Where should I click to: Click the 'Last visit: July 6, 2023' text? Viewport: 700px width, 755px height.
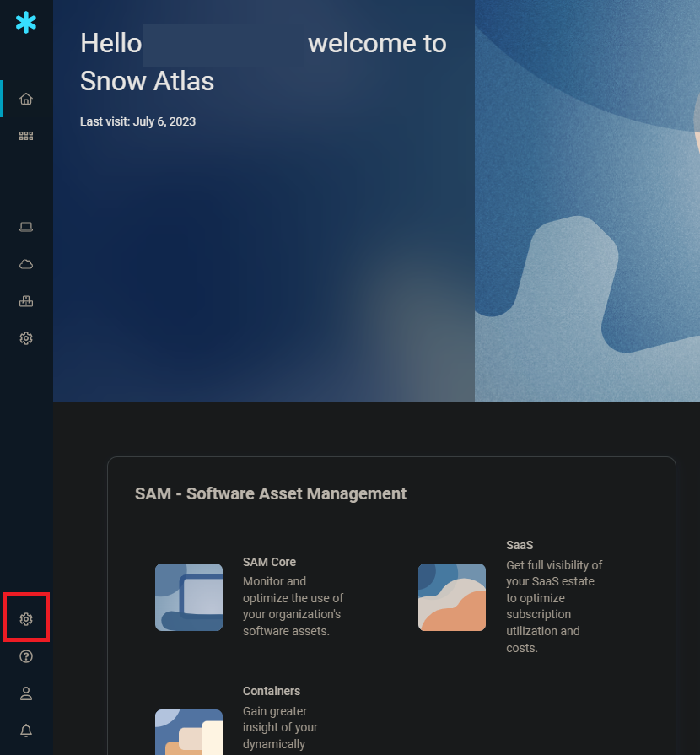[137, 121]
